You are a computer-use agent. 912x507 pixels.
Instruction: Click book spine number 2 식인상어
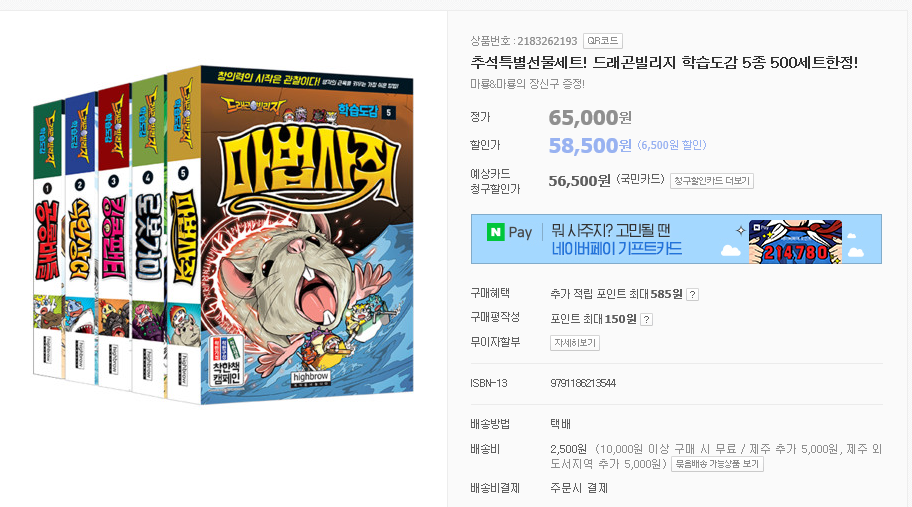coord(80,238)
